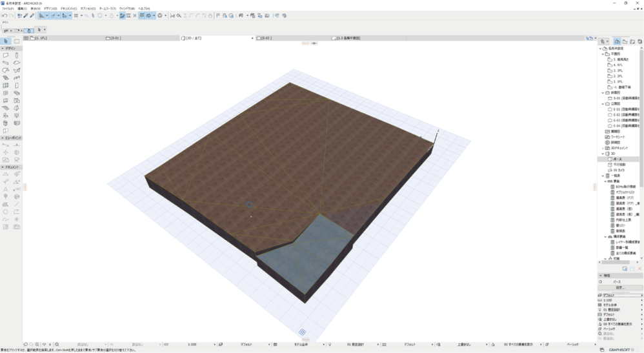Click the GRAPHISOFT label in status bar
Image resolution: width=644 pixels, height=353 pixels.
coord(619,350)
